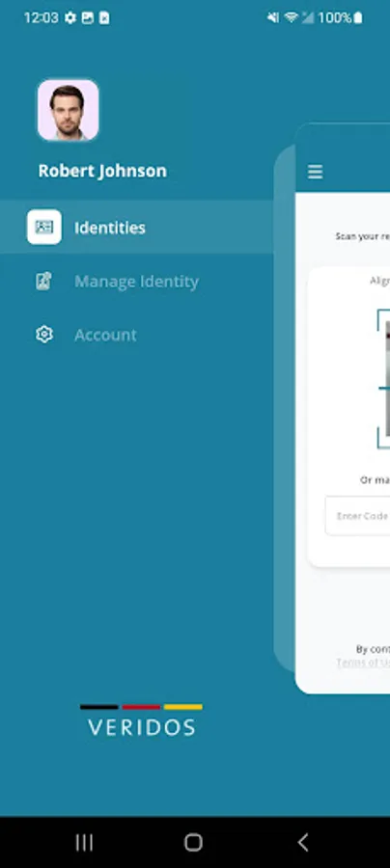Open the Account menu item

point(136,335)
